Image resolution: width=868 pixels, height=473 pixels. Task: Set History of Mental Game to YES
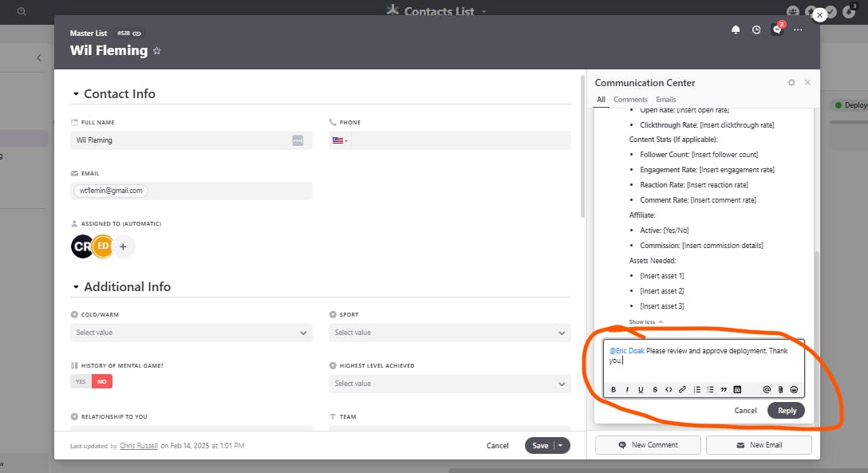coord(81,382)
